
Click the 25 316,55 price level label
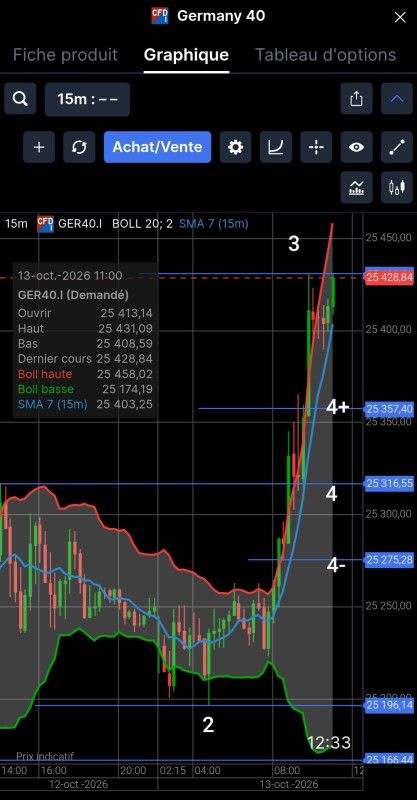tap(389, 483)
